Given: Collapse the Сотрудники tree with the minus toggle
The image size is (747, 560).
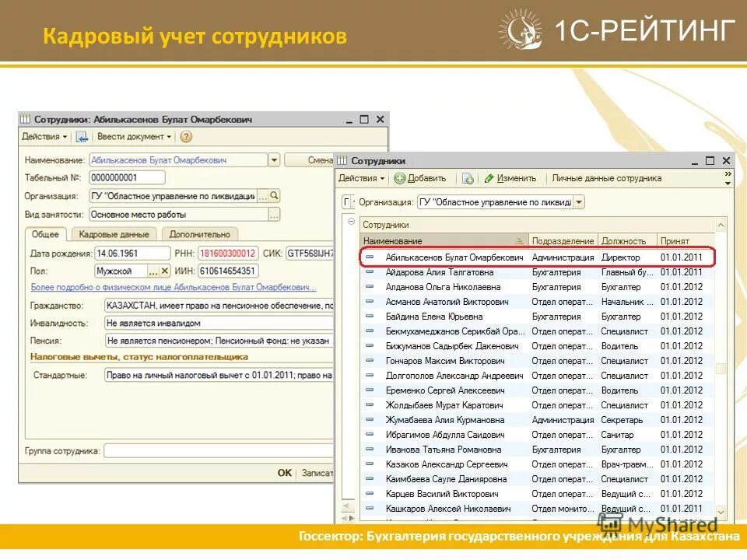Looking at the screenshot, I should pos(351,222).
